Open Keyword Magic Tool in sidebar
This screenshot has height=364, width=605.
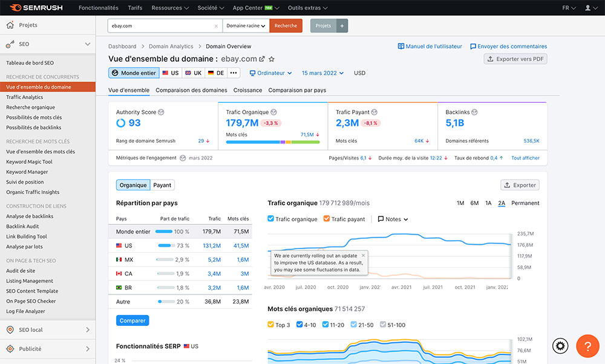point(29,162)
